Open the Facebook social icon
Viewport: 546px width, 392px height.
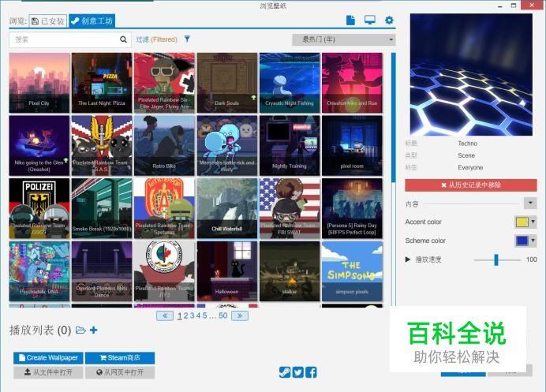[x=311, y=372]
